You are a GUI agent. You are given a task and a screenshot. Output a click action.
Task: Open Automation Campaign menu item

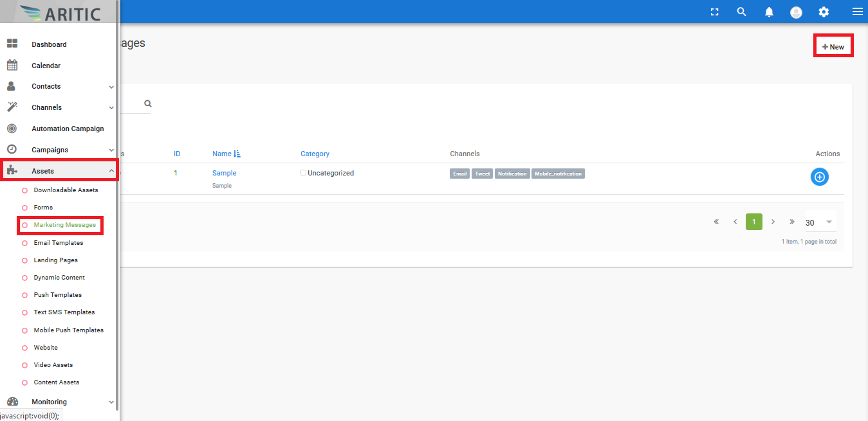click(x=68, y=129)
